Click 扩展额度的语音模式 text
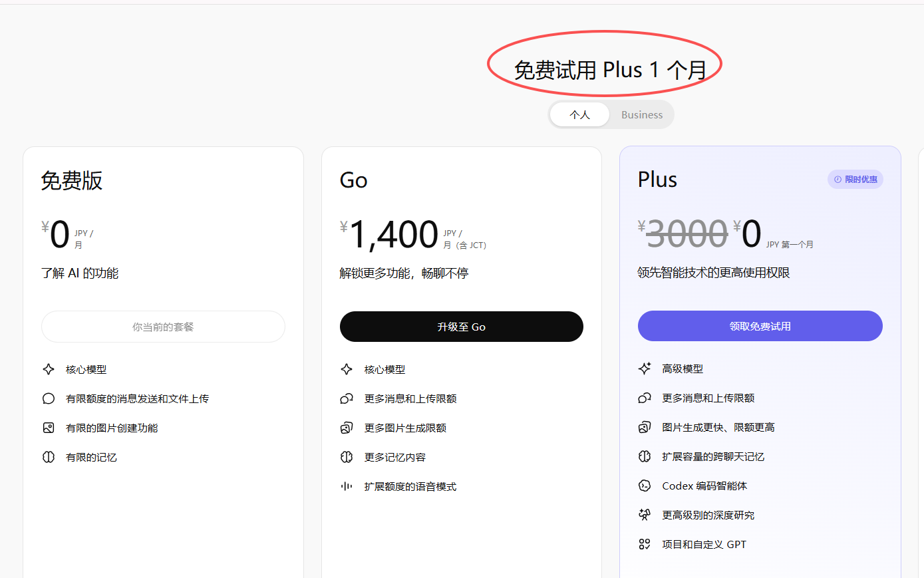Image resolution: width=924 pixels, height=578 pixels. coord(410,486)
